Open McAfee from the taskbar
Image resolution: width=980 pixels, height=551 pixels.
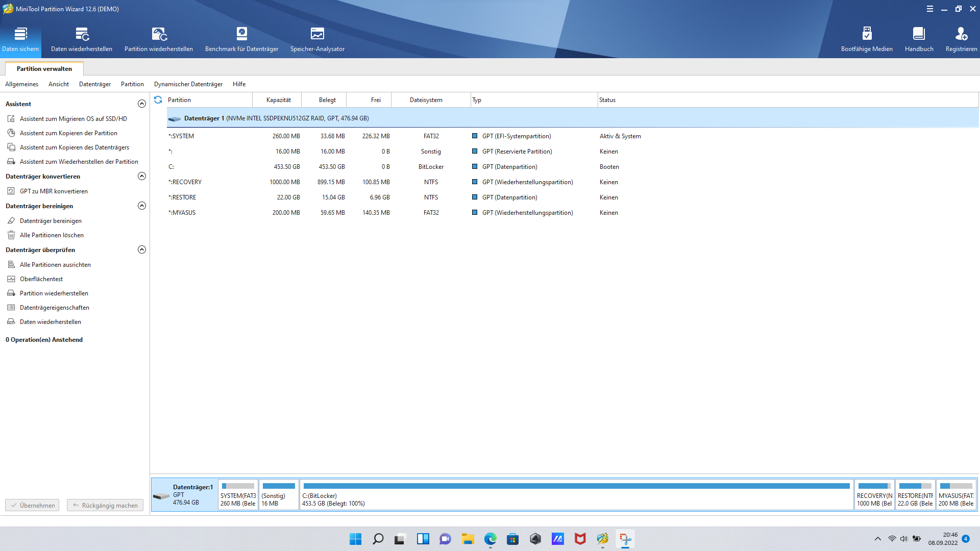coord(580,539)
